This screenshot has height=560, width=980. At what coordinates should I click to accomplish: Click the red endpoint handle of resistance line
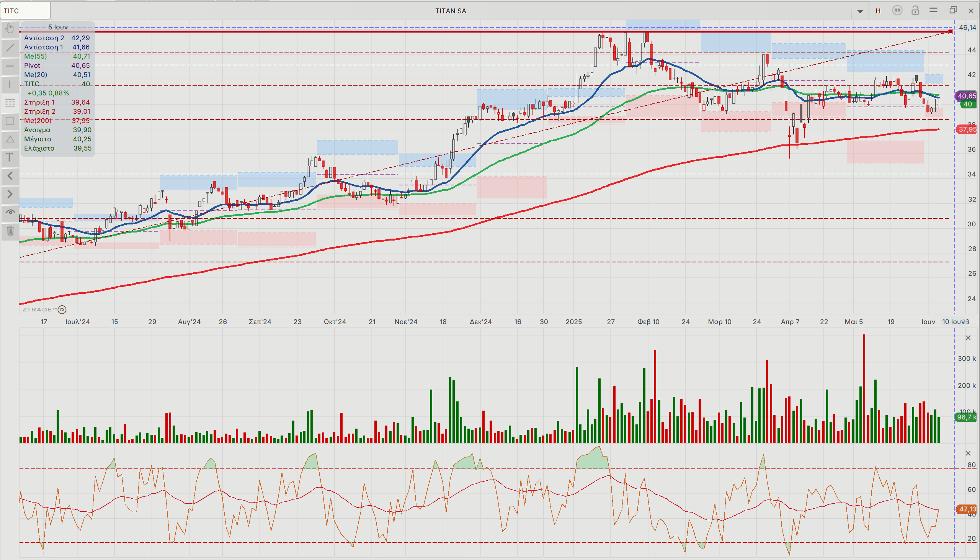(x=951, y=31)
